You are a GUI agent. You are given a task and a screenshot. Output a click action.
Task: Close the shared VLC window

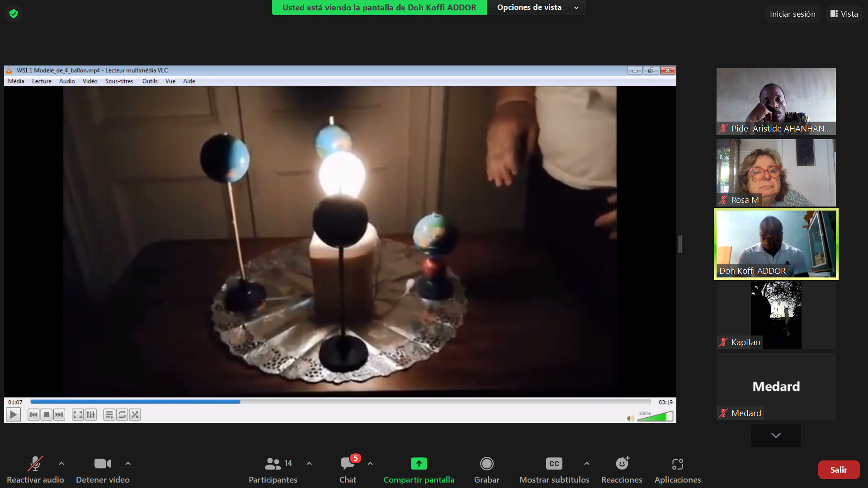click(668, 70)
